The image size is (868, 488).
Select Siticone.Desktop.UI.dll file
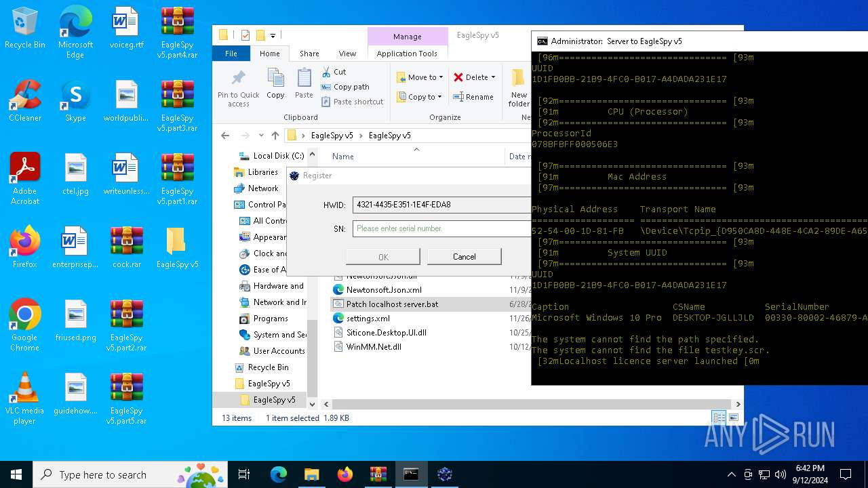386,333
